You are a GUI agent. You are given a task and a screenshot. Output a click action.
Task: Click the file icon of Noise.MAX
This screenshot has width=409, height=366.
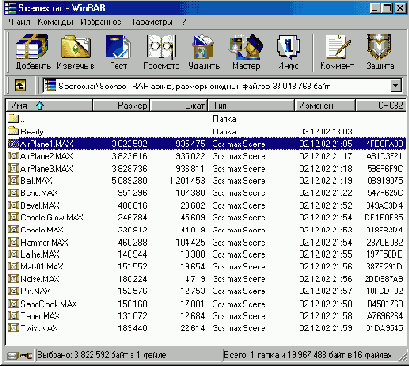[x=13, y=279]
